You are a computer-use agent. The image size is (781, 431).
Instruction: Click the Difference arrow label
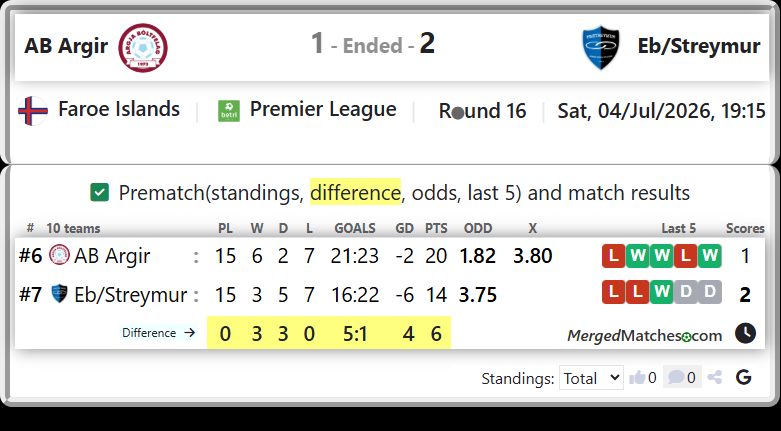point(158,332)
